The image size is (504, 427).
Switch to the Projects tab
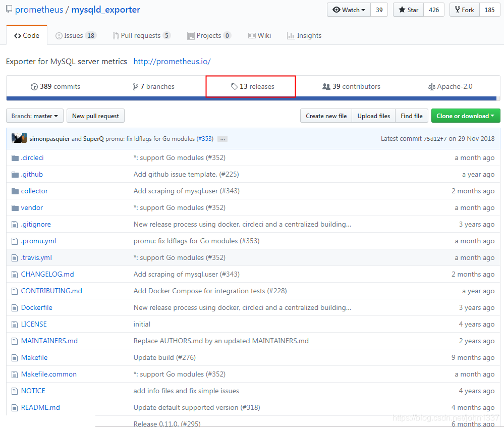point(209,35)
